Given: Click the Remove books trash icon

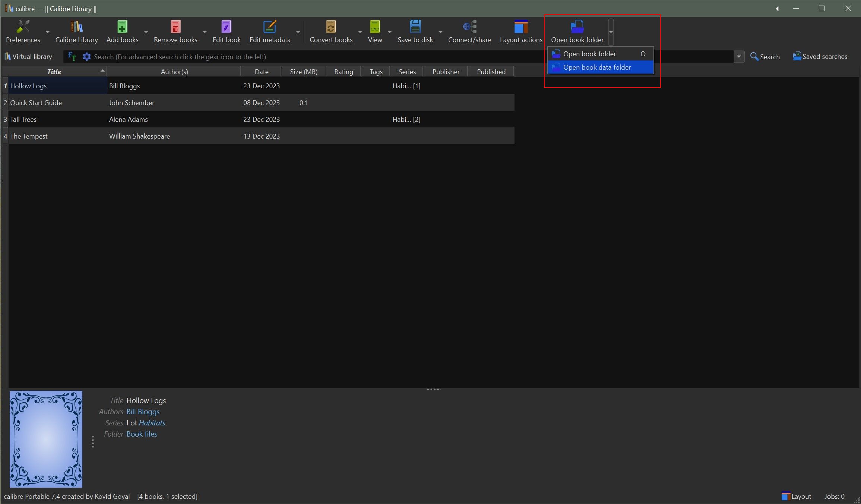Looking at the screenshot, I should click(175, 27).
